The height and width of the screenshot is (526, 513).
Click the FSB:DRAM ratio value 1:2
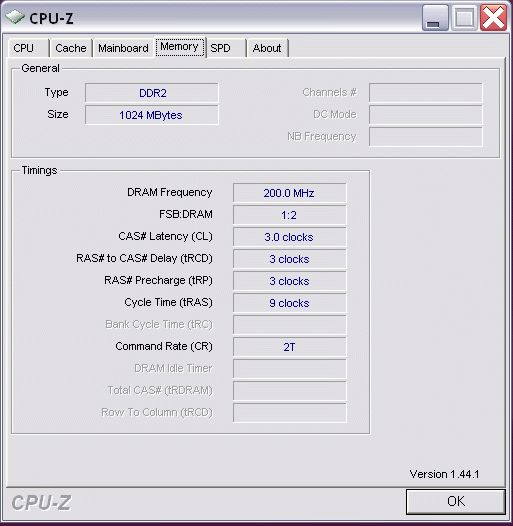click(290, 215)
